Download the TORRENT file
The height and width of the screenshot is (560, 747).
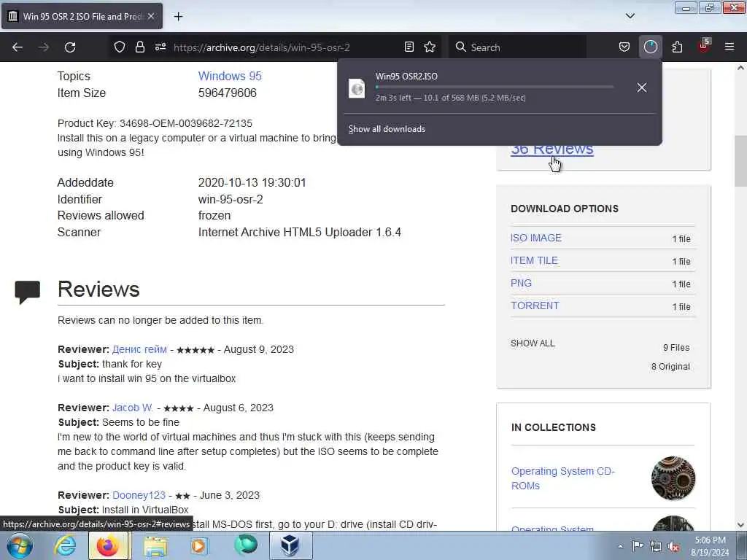(535, 306)
